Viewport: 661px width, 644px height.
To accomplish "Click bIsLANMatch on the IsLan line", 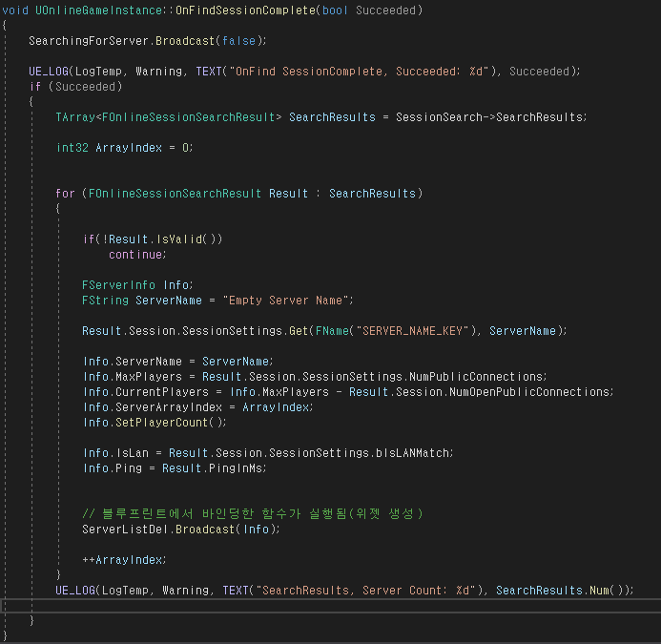I will point(412,453).
